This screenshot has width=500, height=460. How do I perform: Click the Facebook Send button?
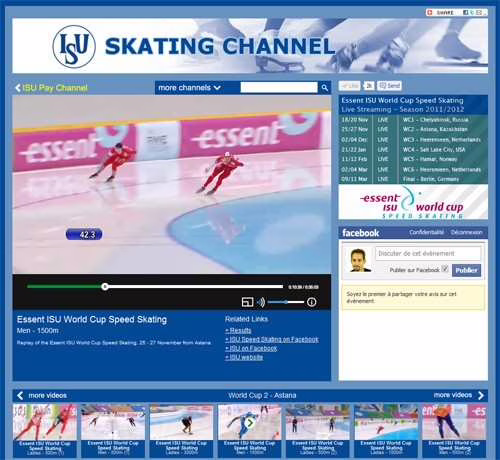coord(389,86)
